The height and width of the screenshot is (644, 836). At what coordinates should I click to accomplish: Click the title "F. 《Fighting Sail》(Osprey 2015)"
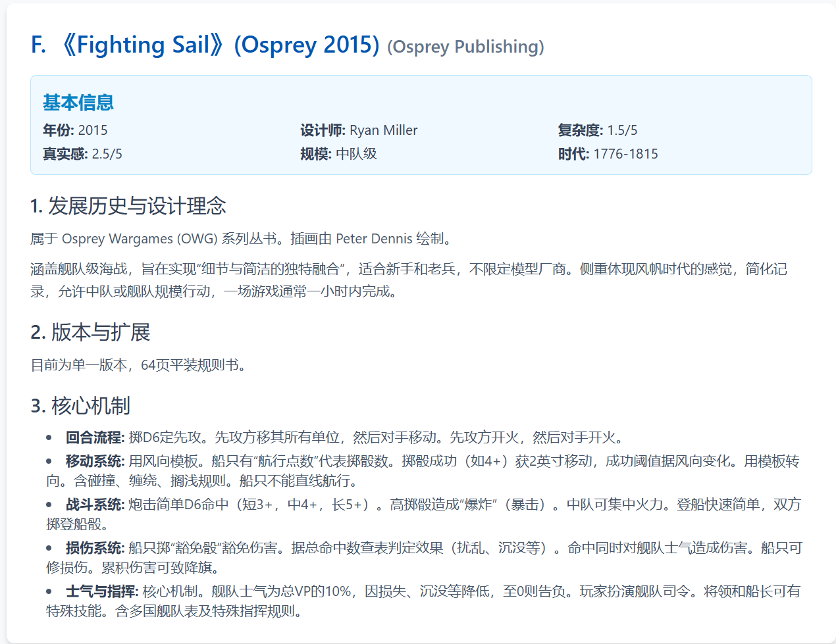205,45
